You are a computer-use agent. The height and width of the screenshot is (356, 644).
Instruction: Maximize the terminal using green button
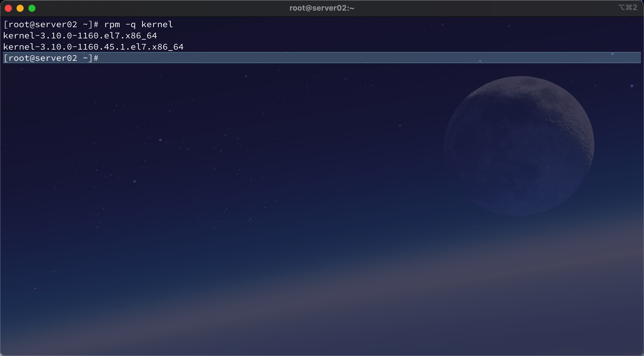32,8
